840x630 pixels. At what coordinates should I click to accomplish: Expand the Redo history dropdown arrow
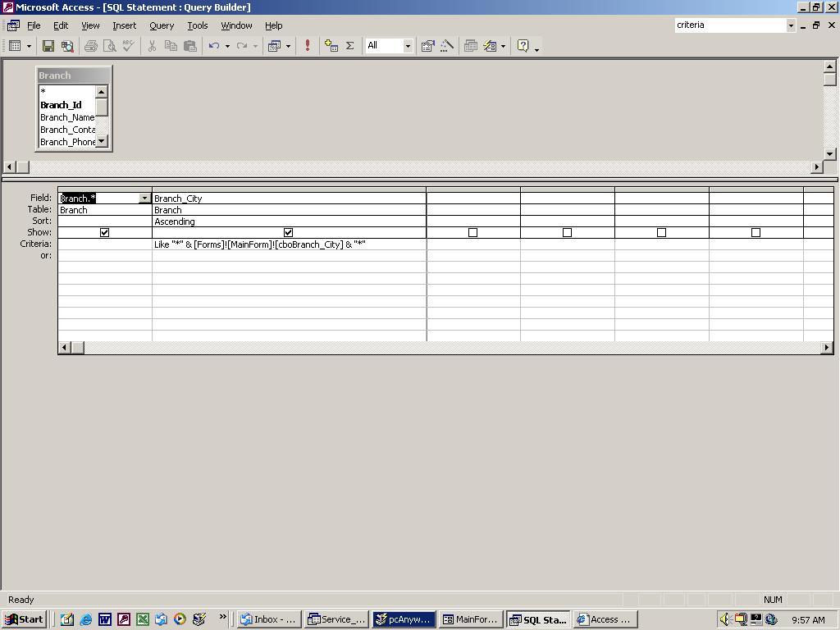point(256,46)
